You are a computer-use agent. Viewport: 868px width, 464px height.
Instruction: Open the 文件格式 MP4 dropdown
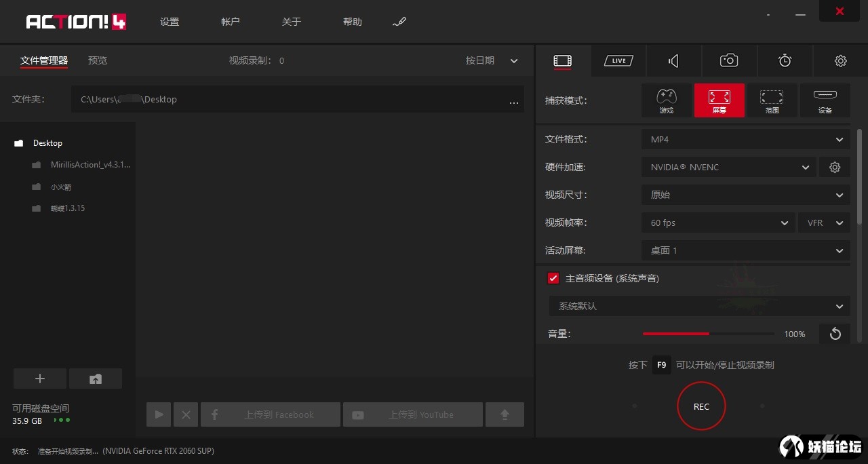[746, 139]
